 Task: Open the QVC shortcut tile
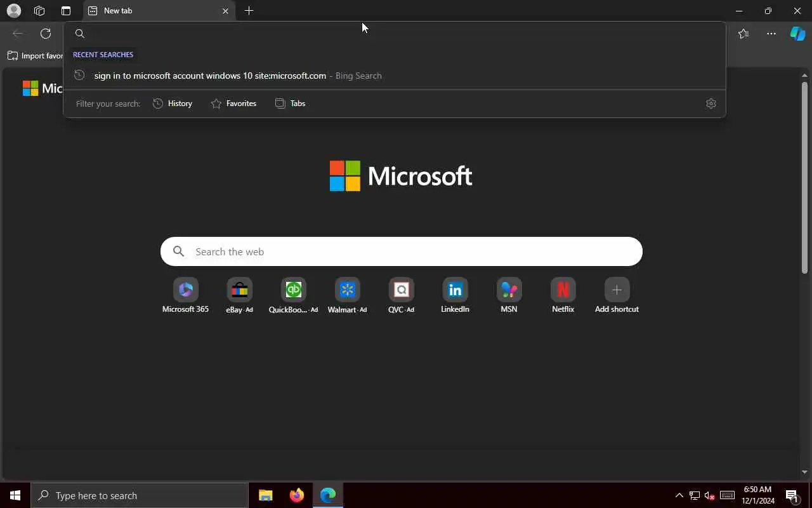[401, 296]
